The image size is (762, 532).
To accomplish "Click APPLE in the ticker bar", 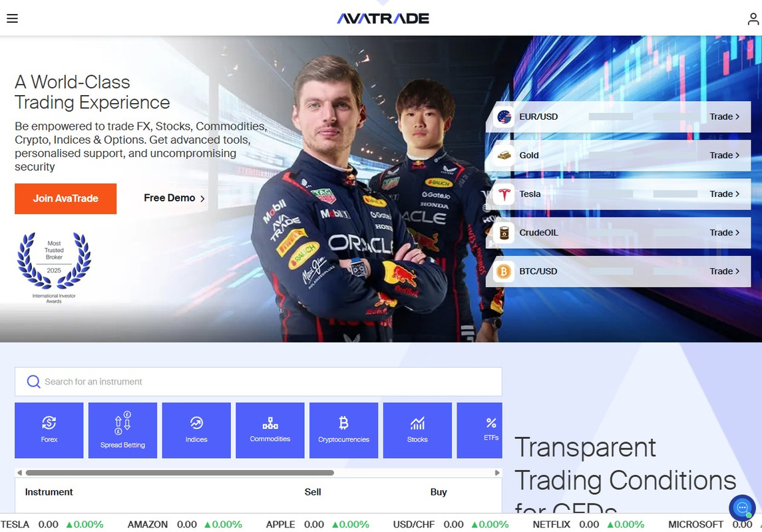I will click(280, 525).
